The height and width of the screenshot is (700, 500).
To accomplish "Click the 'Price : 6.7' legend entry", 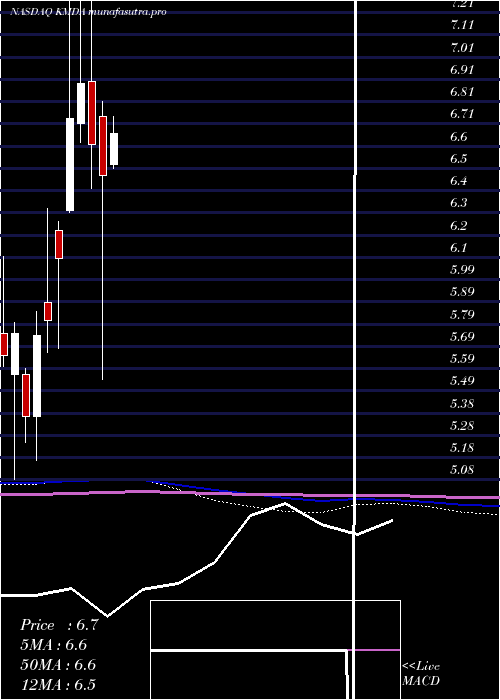I will [x=59, y=625].
